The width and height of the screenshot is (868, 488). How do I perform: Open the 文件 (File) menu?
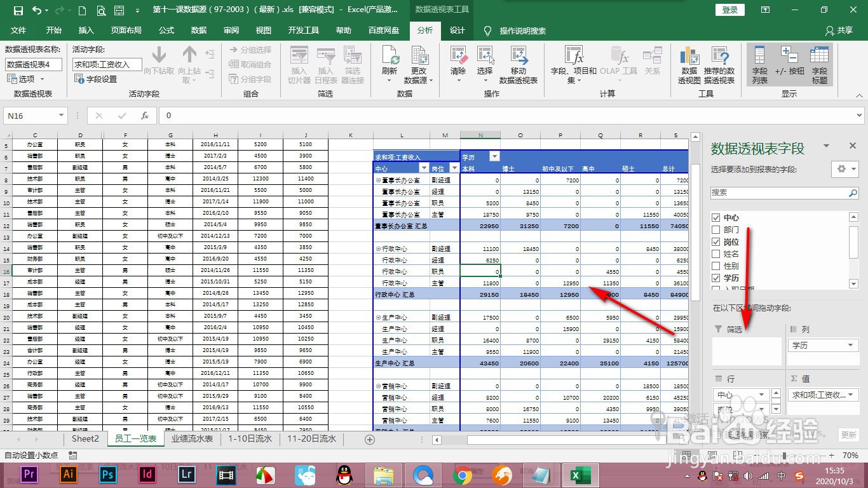tap(18, 30)
